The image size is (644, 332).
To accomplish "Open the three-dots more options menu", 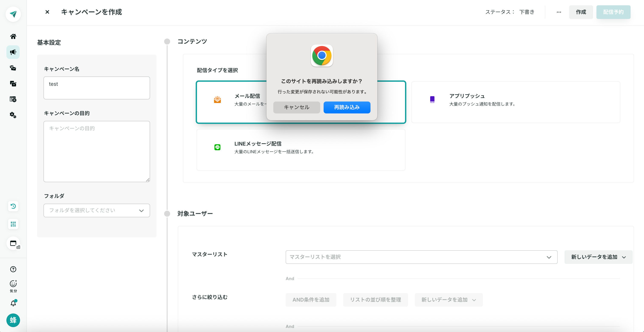I will pyautogui.click(x=559, y=12).
